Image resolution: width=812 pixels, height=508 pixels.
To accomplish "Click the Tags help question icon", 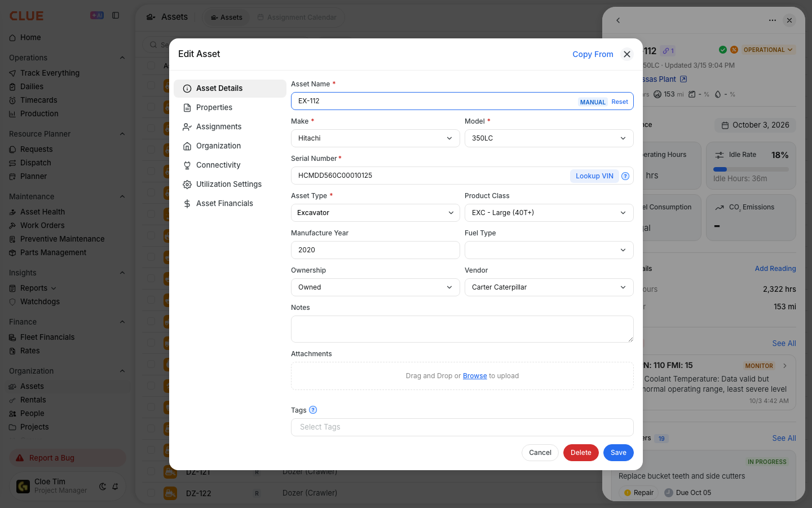I will click(x=313, y=410).
